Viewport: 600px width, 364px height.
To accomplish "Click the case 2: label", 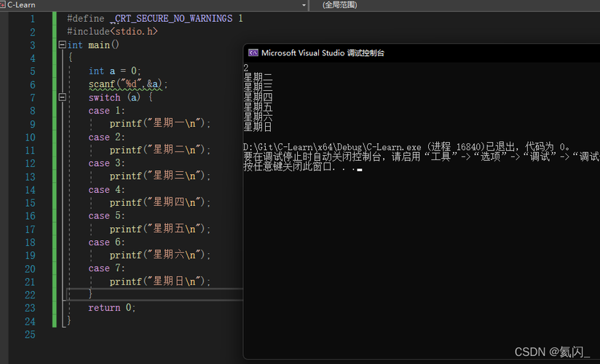I will [x=107, y=137].
